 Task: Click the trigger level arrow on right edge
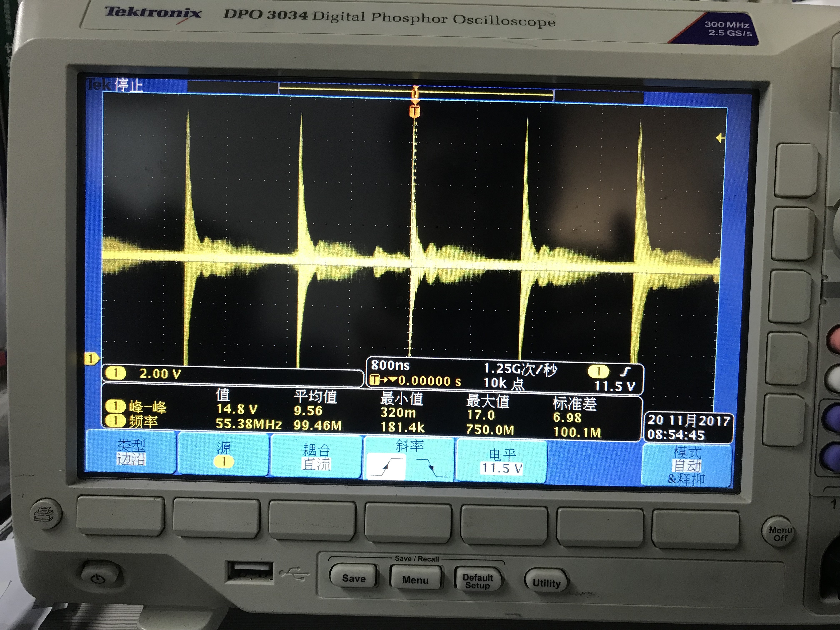point(720,138)
